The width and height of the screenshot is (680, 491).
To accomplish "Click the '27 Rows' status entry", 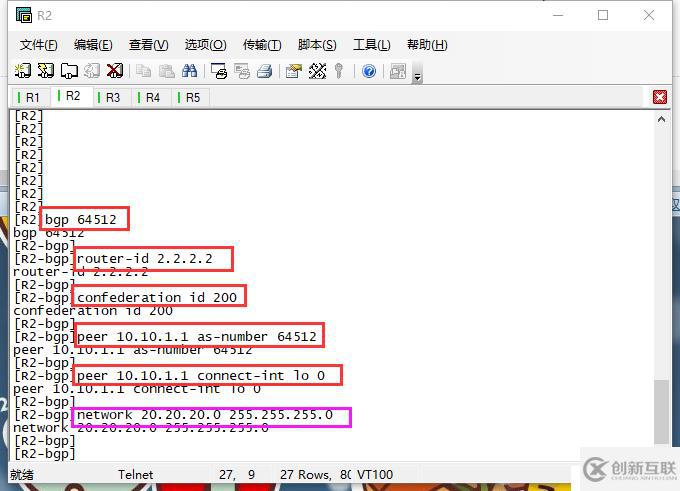I will (x=306, y=475).
